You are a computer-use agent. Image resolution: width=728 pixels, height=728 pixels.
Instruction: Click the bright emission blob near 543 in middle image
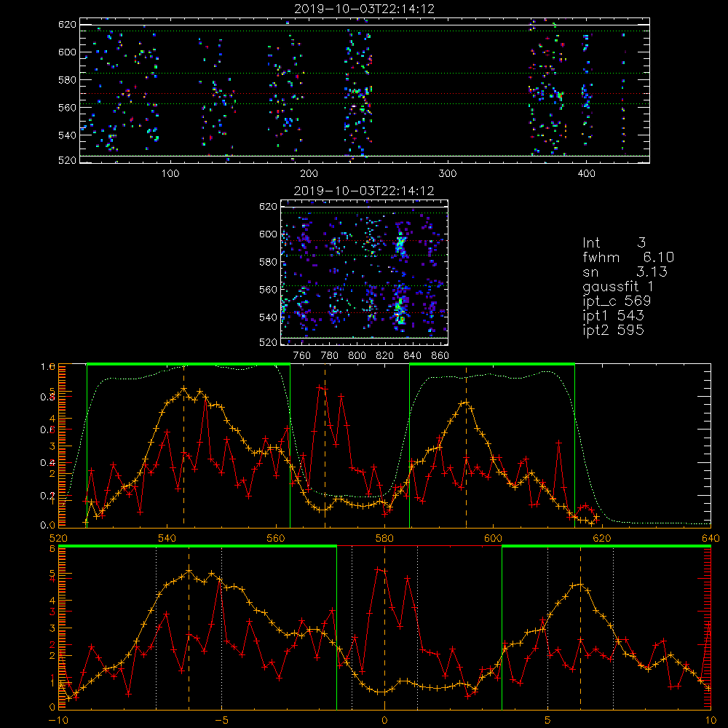(x=400, y=312)
